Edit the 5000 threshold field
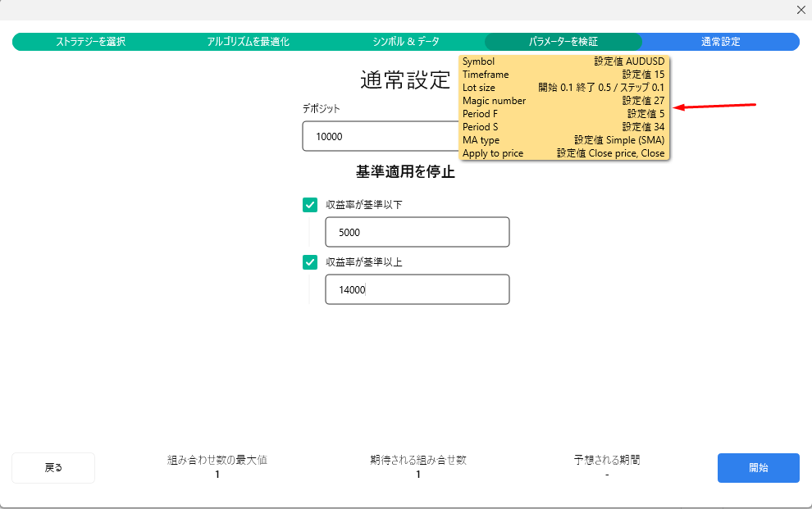The height and width of the screenshot is (509, 812). coord(417,232)
